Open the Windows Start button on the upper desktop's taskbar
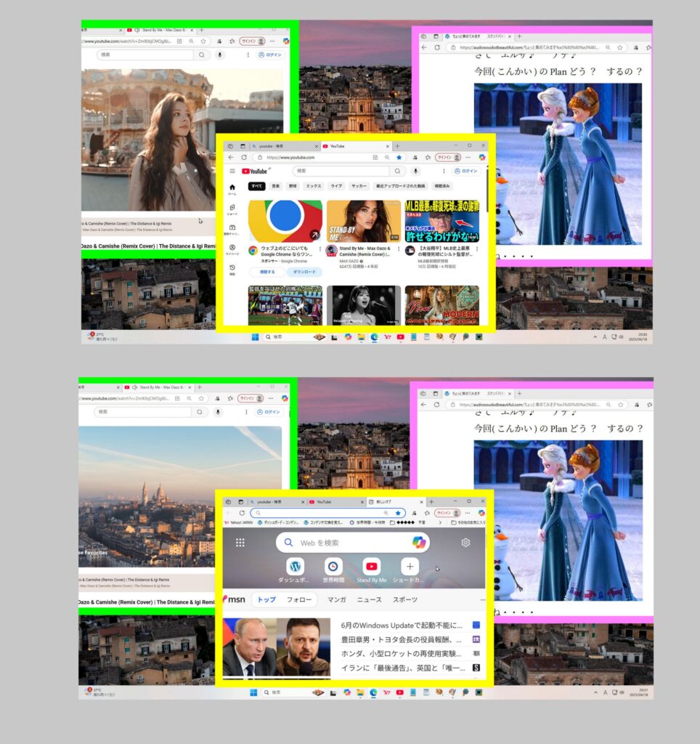Image resolution: width=700 pixels, height=744 pixels. [255, 337]
